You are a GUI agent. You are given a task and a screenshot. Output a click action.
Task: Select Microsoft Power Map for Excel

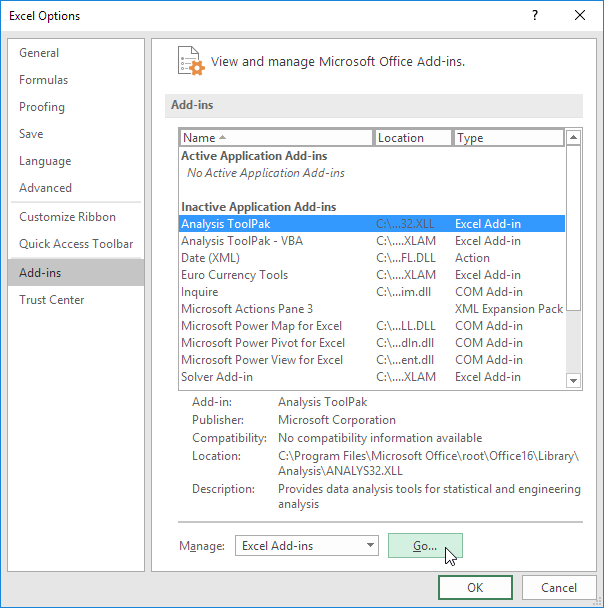pyautogui.click(x=372, y=326)
